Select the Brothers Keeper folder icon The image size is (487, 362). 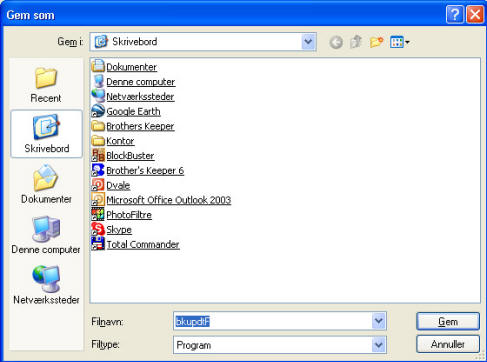(98, 126)
